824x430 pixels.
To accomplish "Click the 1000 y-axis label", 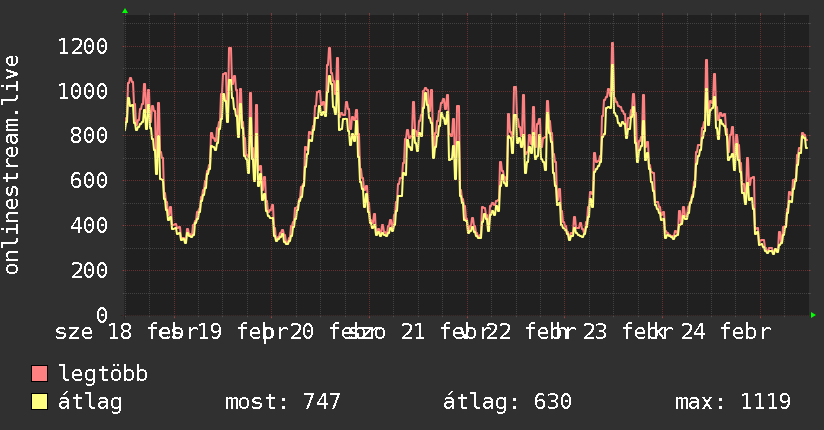I will coord(83,91).
